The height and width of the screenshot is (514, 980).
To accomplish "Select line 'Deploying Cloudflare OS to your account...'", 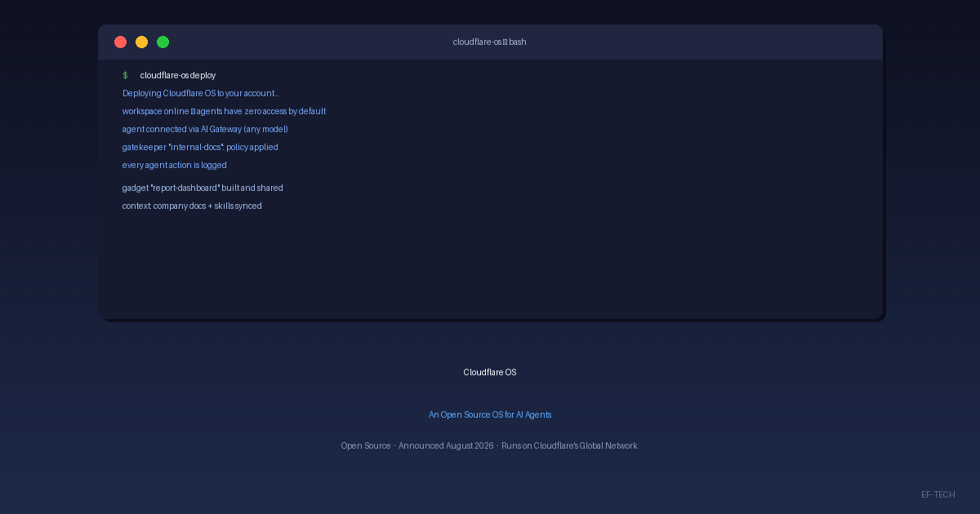I will [x=201, y=93].
